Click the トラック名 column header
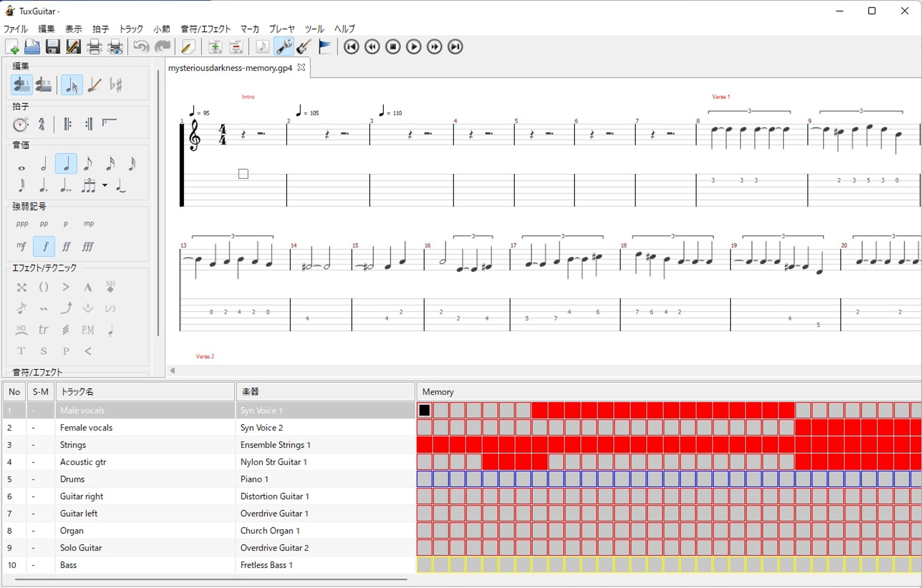This screenshot has height=588, width=922. [x=145, y=392]
